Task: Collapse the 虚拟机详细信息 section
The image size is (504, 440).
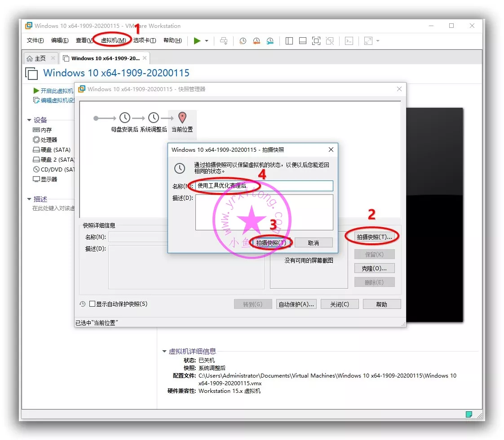Action: 164,352
